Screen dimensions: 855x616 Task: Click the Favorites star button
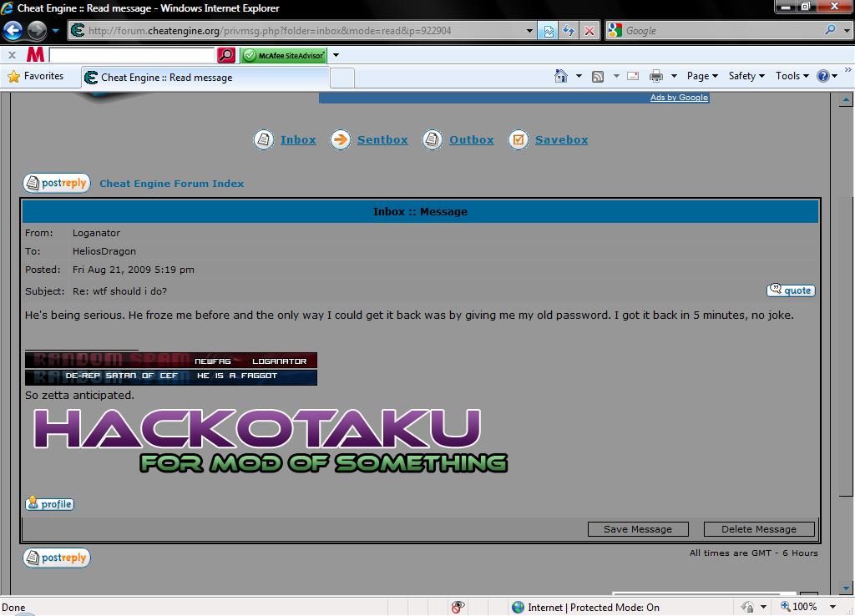click(x=36, y=76)
